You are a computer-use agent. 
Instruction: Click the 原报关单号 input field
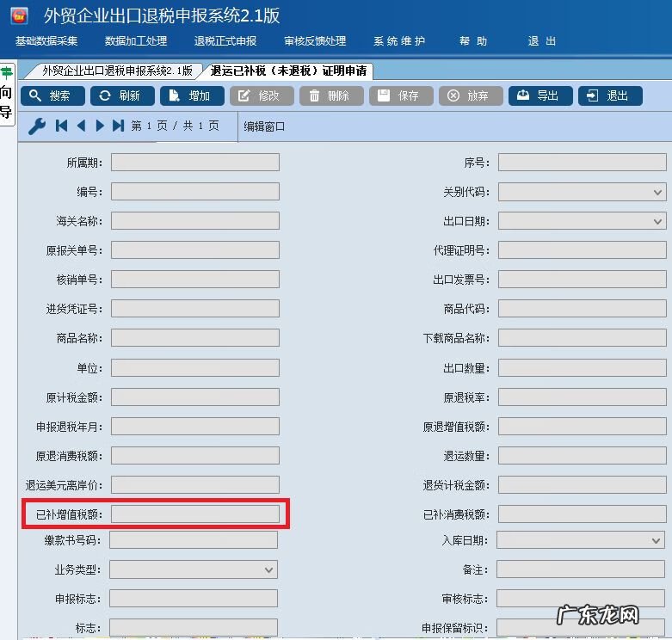(x=195, y=250)
